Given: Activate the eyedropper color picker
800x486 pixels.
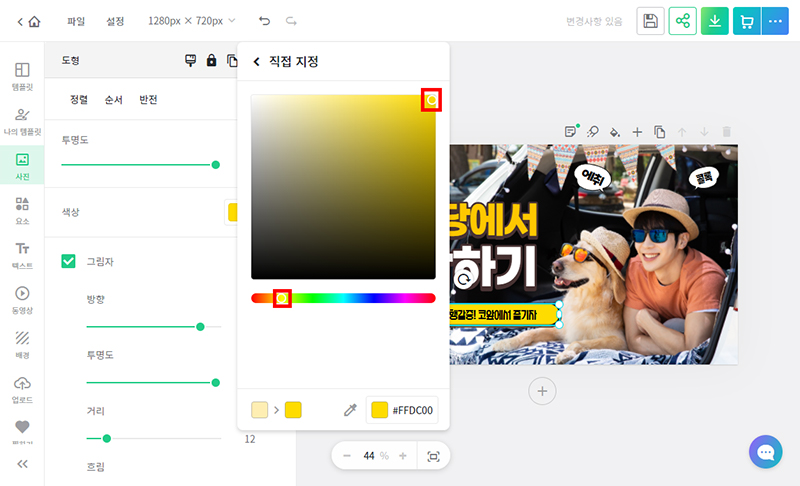Looking at the screenshot, I should 350,410.
